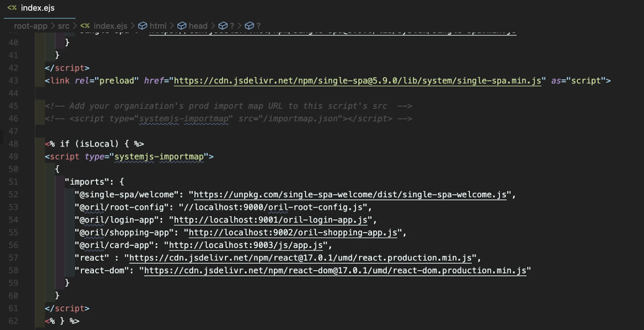Viewport: 644px width, 330px height.
Task: Open the preload single-spa.min.js href link
Action: (x=358, y=81)
